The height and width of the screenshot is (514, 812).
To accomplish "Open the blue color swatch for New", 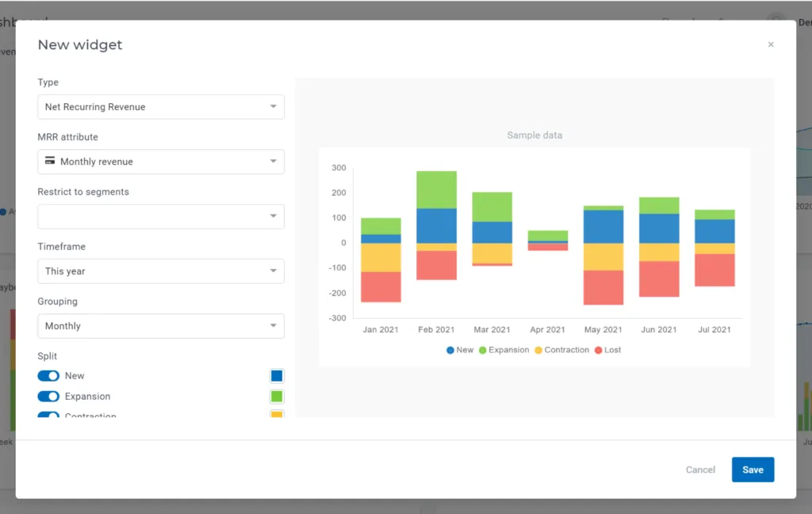I will (x=277, y=376).
